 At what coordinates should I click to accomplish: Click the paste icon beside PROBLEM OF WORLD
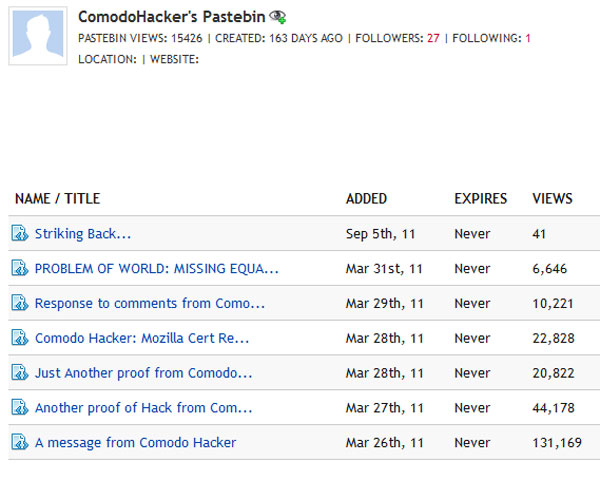tap(20, 268)
